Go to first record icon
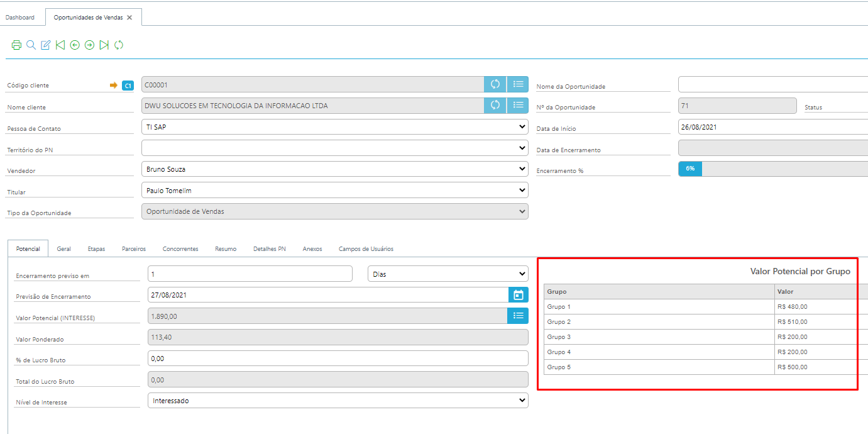This screenshot has height=434, width=868. coord(60,45)
